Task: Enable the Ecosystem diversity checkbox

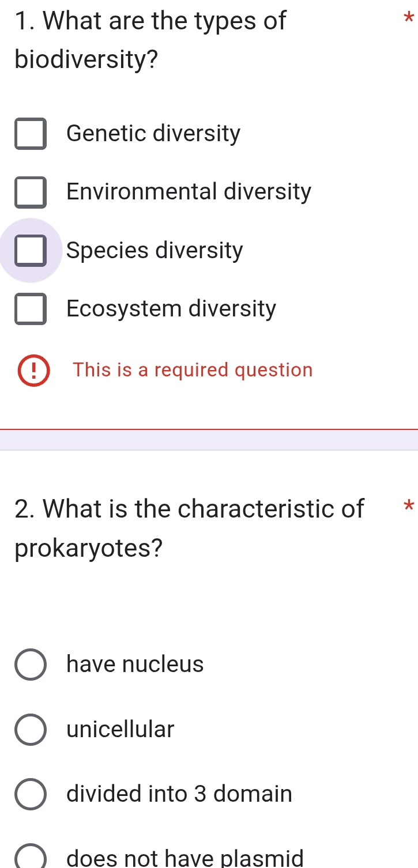Action: (31, 309)
